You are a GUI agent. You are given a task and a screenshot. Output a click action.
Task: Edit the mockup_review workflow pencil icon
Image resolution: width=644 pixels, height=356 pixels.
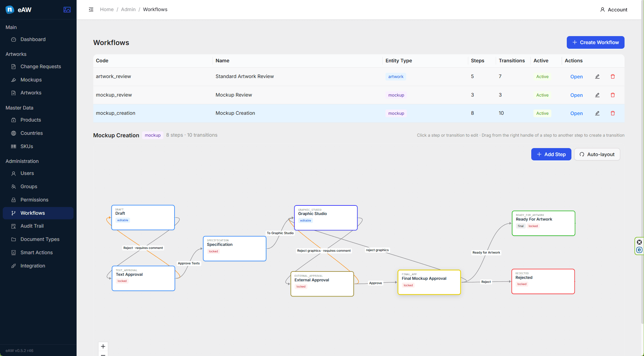[x=597, y=95]
